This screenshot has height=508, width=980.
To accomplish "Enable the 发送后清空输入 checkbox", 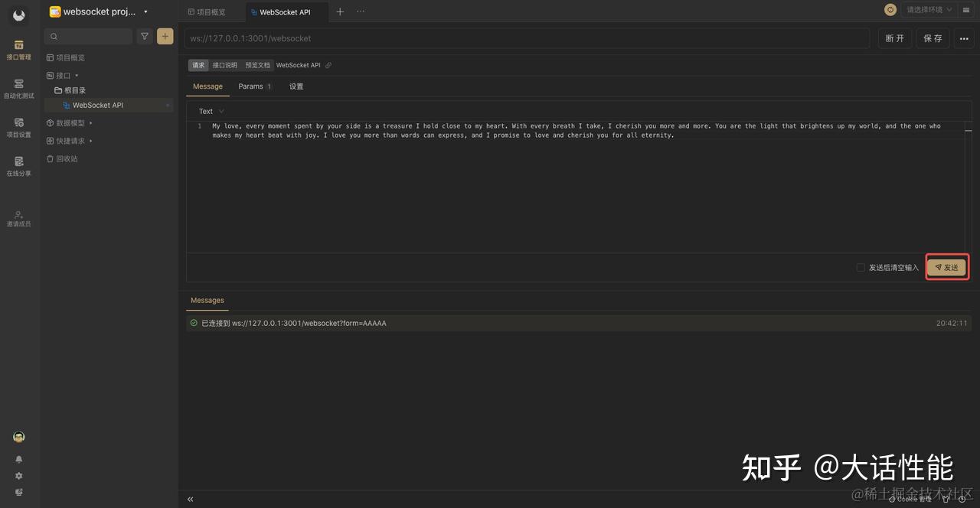I will [861, 267].
